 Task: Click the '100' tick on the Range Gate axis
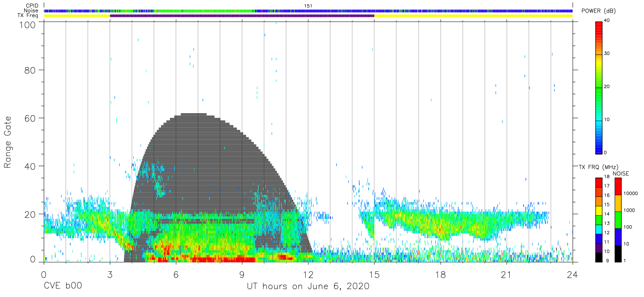point(27,25)
